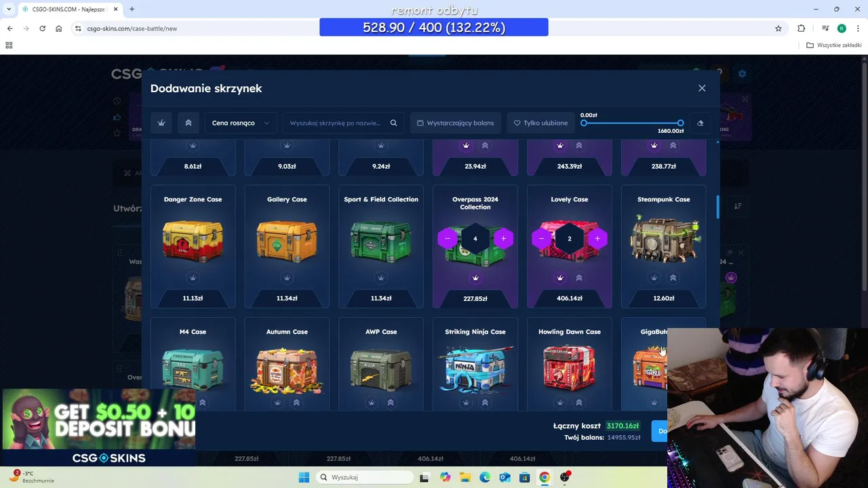The height and width of the screenshot is (488, 868).
Task: Decrease Lovely Case quantity
Action: [542, 239]
